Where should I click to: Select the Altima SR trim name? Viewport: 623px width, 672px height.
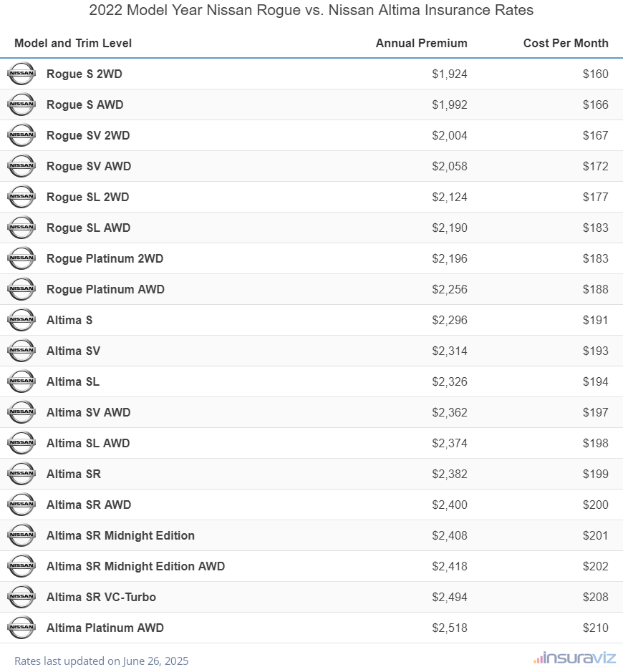tap(74, 474)
